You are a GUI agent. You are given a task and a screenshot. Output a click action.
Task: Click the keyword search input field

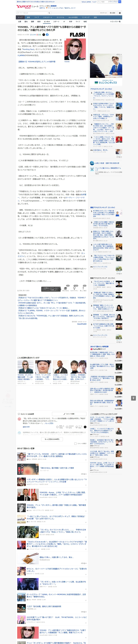[x=32, y=13]
